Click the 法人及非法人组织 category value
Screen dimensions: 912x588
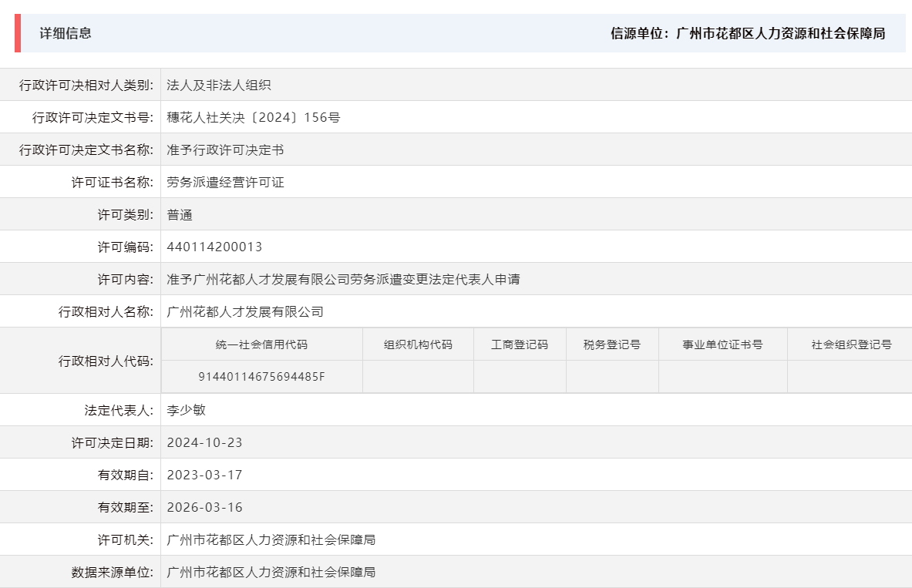tap(217, 85)
